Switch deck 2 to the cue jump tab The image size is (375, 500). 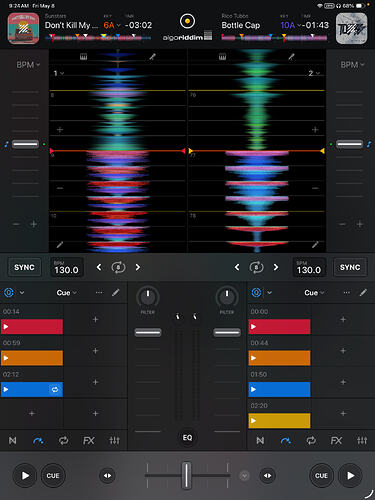click(x=286, y=441)
